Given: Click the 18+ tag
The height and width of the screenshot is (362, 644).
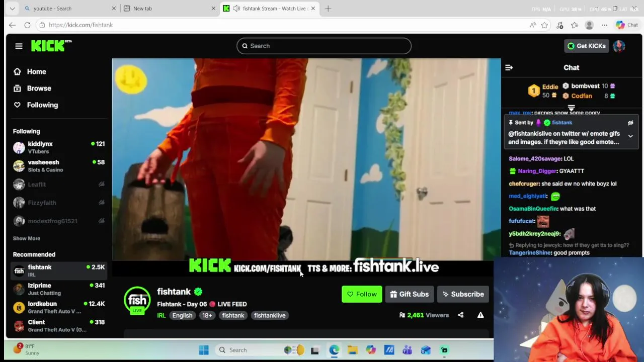Looking at the screenshot, I should coord(207,315).
